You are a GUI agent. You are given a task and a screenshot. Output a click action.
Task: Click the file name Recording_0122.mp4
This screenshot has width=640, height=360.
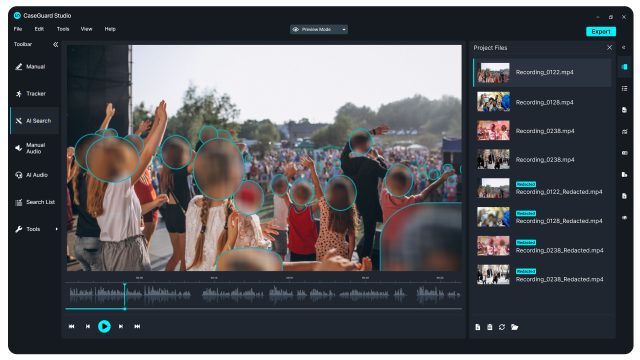point(544,72)
